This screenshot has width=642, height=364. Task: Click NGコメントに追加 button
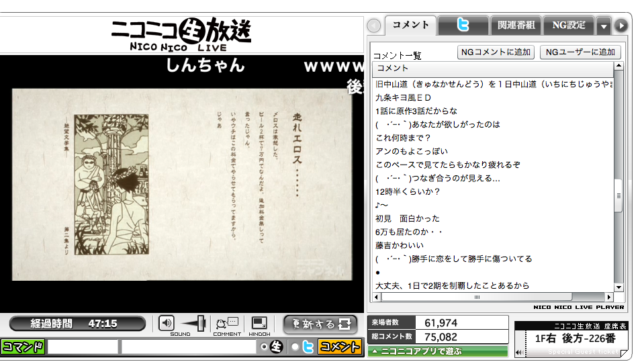[x=496, y=52]
